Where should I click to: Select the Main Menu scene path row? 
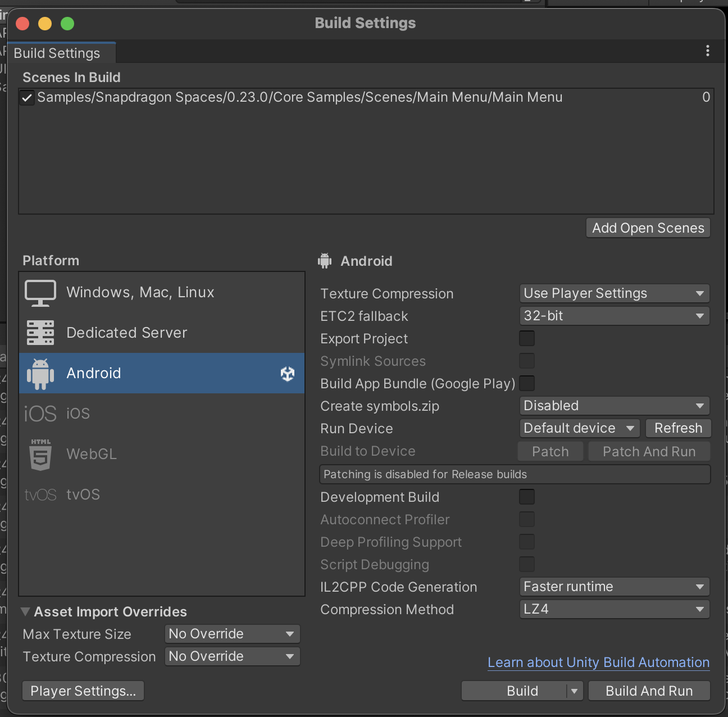[366, 98]
